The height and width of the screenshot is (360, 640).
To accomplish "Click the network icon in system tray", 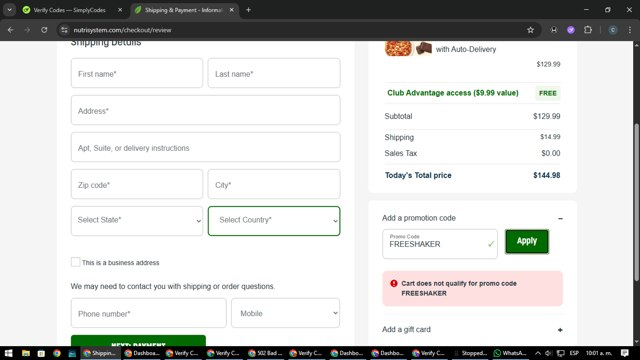I will pyautogui.click(x=561, y=353).
